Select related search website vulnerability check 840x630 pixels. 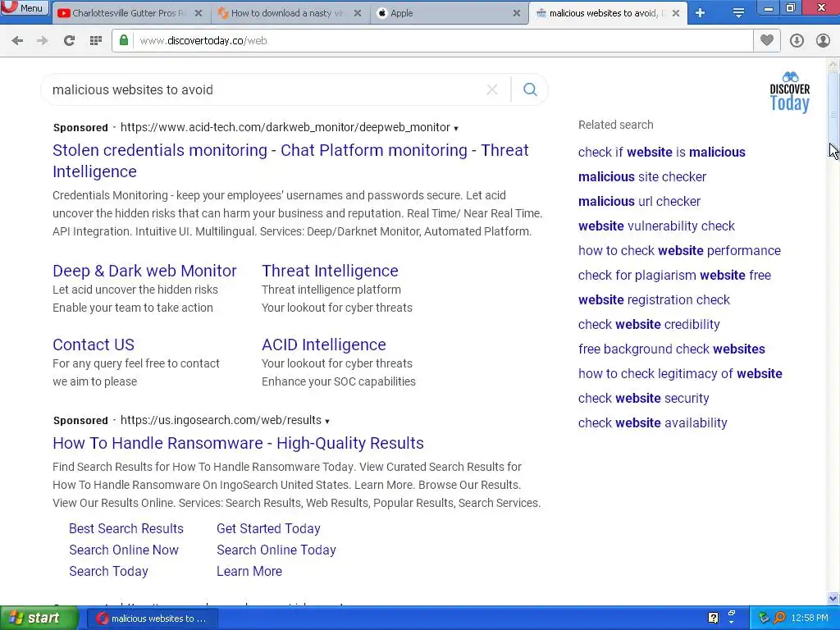(656, 226)
